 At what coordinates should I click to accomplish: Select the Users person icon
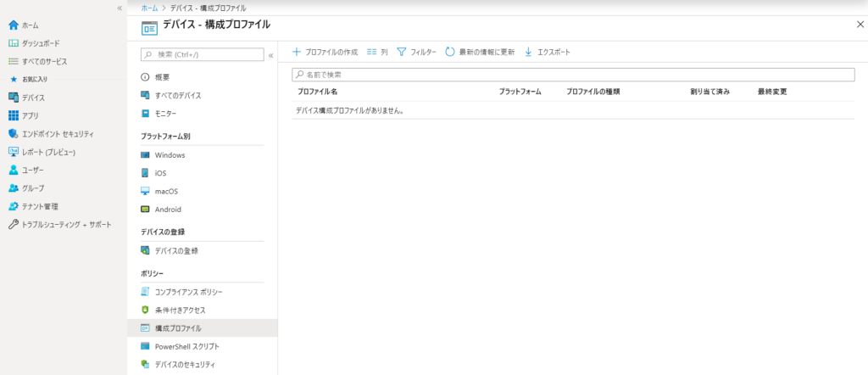point(14,170)
